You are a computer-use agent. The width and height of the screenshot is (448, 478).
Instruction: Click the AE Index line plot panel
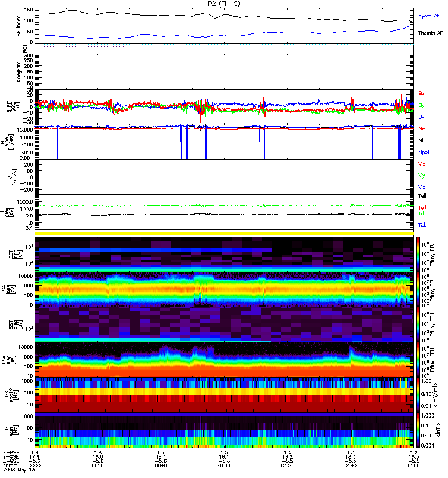224,26
